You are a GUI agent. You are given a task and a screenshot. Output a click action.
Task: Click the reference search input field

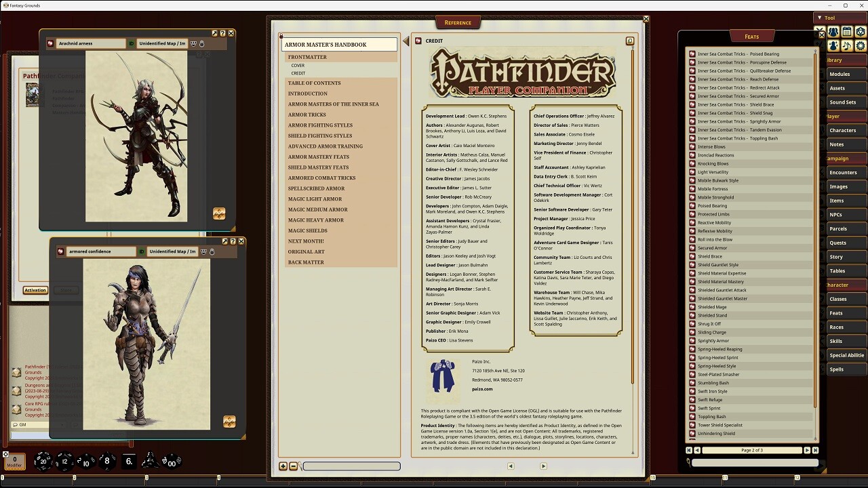351,466
